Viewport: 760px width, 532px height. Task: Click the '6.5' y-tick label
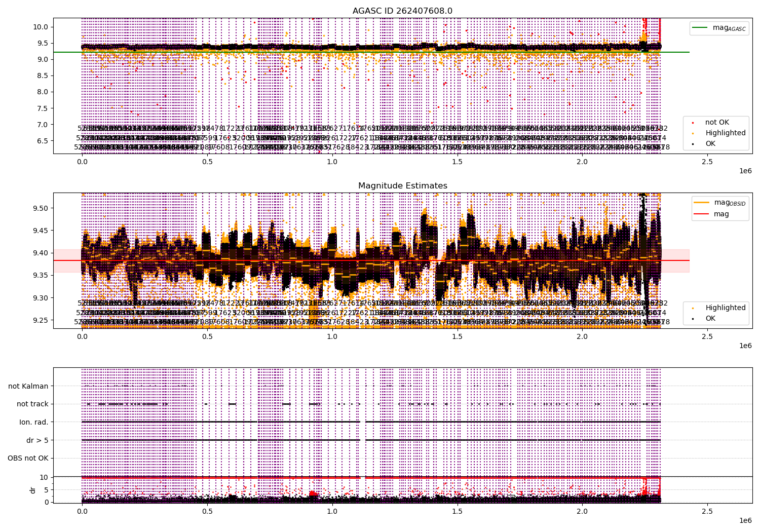point(43,141)
